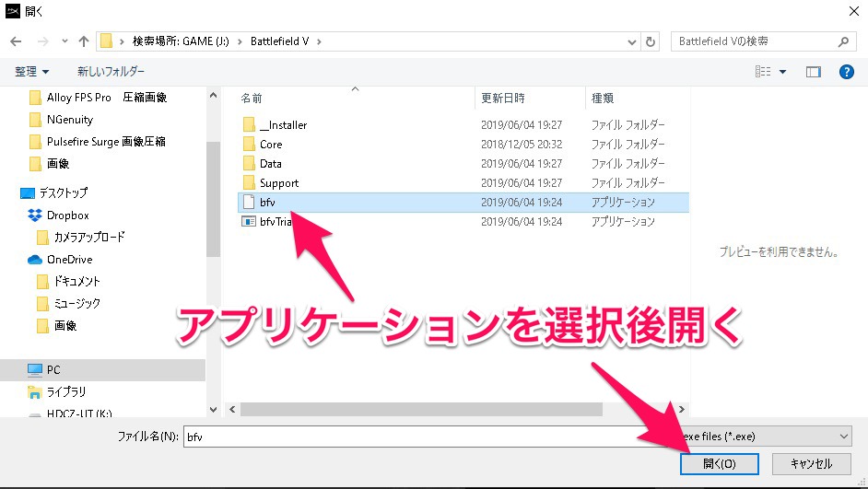Go up one folder level
This screenshot has width=868, height=489.
[84, 41]
